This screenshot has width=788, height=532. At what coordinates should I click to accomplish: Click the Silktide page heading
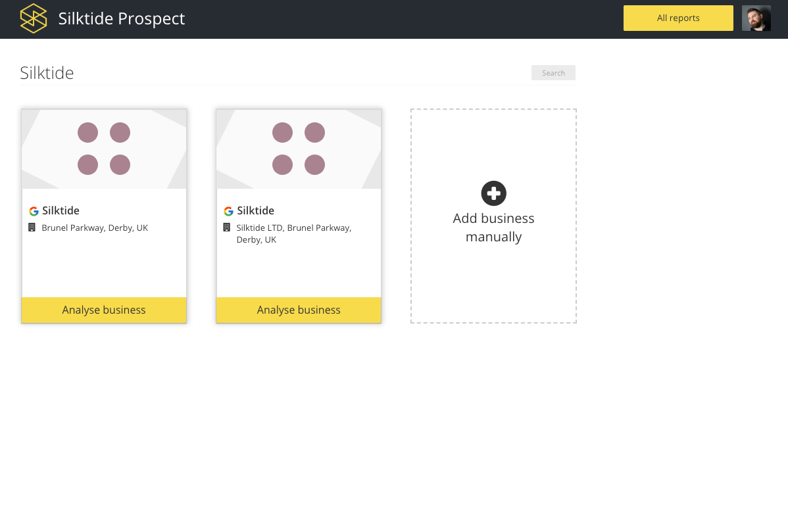click(x=47, y=73)
